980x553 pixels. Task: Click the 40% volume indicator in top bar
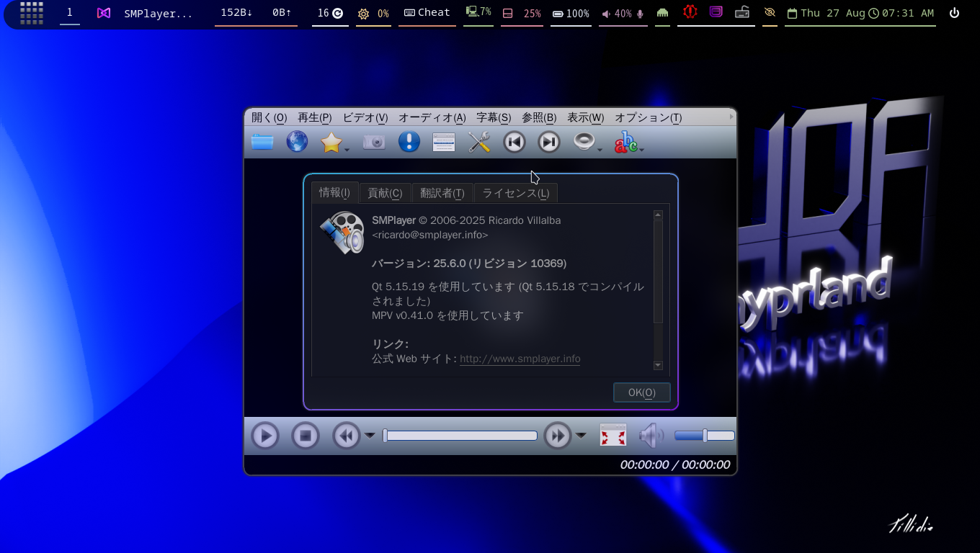click(623, 14)
